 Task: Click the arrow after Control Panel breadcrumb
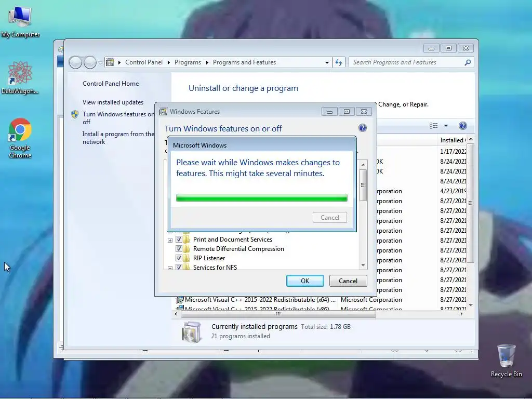(169, 62)
